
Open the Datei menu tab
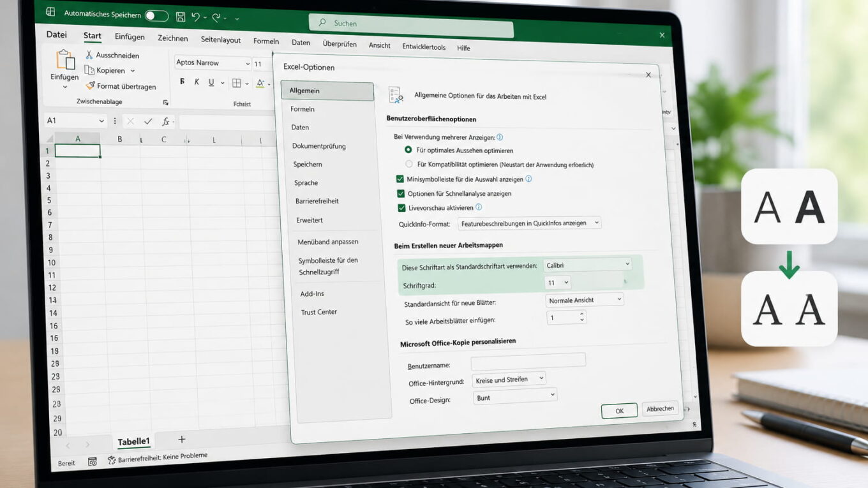(56, 34)
